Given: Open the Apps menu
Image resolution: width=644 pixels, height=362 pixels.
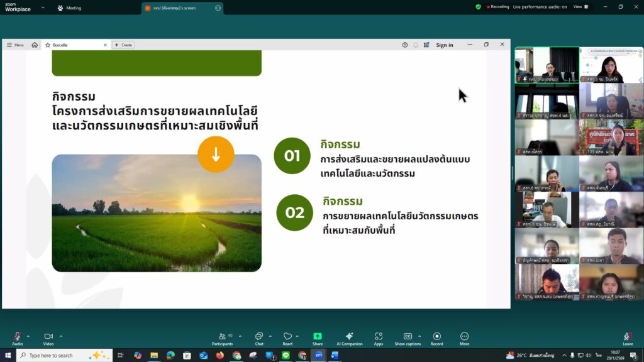Looking at the screenshot, I should click(x=379, y=337).
